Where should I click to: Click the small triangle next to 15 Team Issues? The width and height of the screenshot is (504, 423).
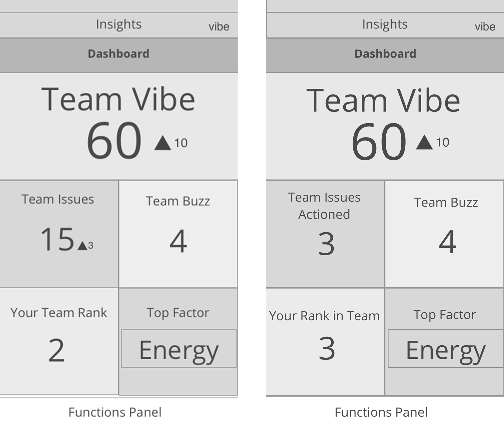point(83,246)
